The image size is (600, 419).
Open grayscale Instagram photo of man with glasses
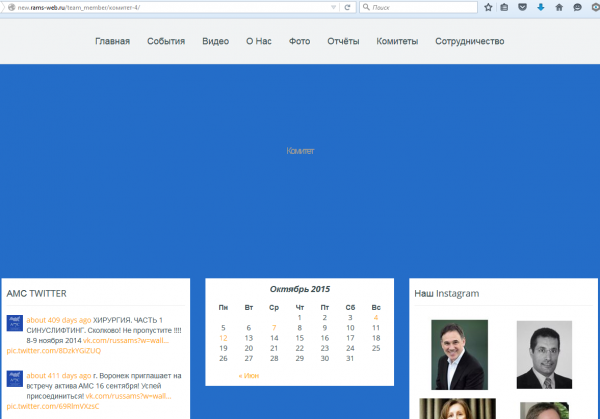tap(544, 355)
